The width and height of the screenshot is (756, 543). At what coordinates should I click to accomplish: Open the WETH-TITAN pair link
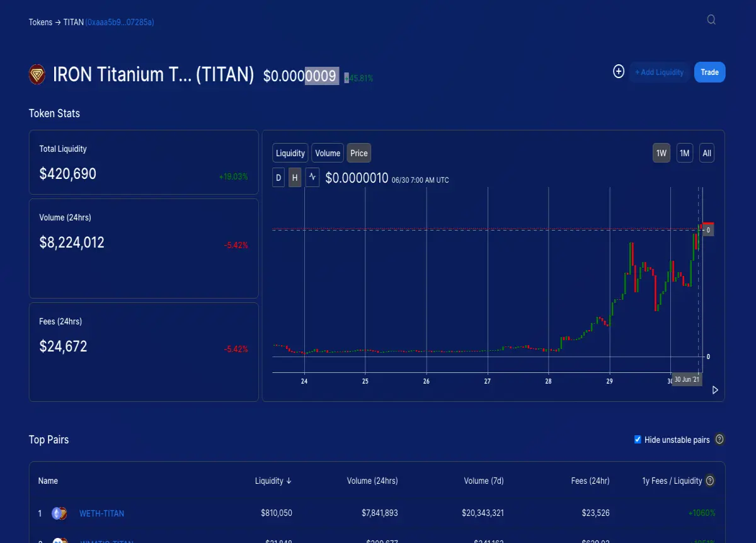[101, 513]
